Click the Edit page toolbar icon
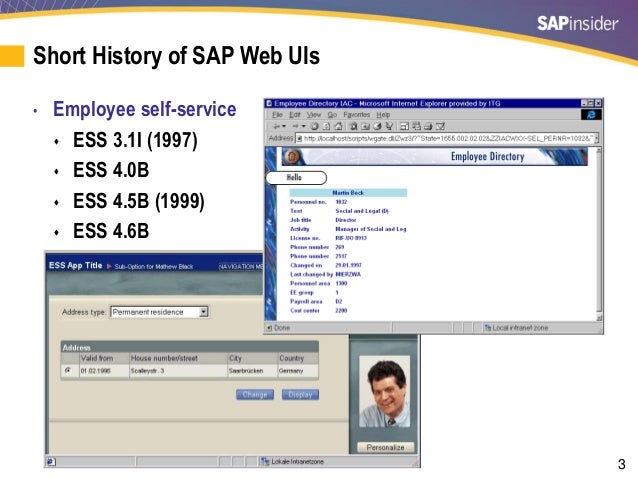The height and width of the screenshot is (479, 638). [x=440, y=126]
